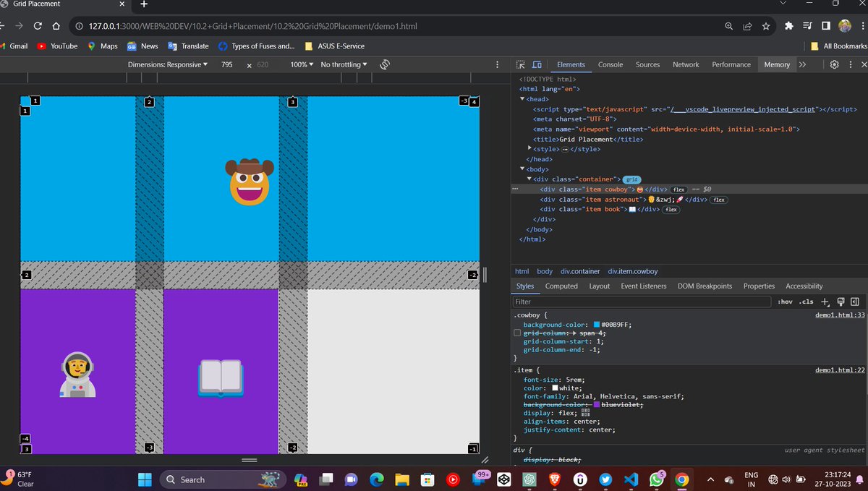868x491 pixels.
Task: Open the Chrome profile avatar
Action: click(x=845, y=26)
